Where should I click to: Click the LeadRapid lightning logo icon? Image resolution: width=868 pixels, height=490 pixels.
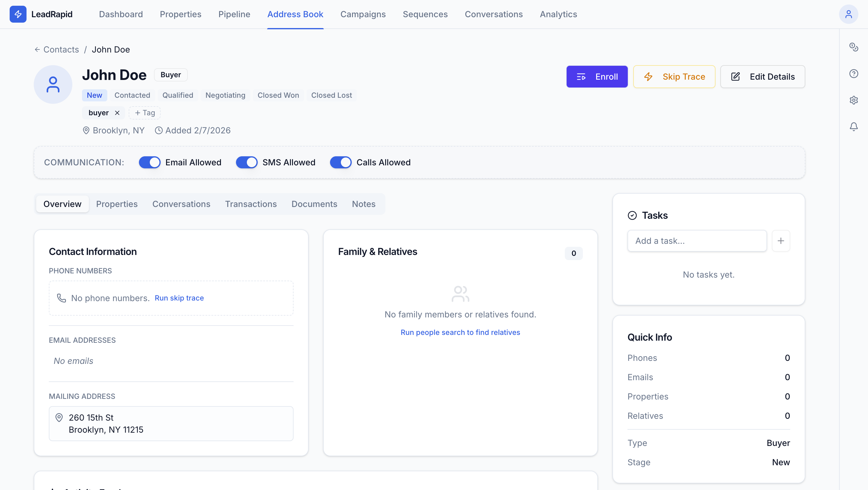pyautogui.click(x=18, y=14)
